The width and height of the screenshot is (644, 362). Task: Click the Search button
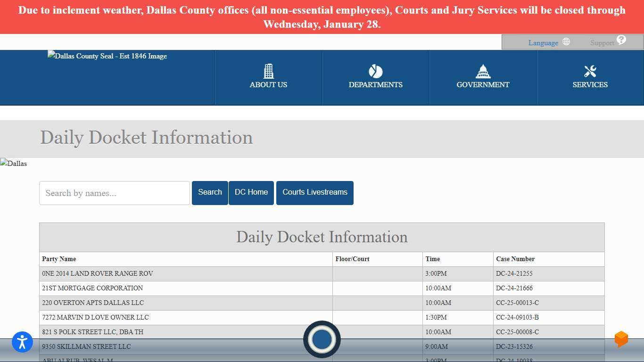pos(210,192)
